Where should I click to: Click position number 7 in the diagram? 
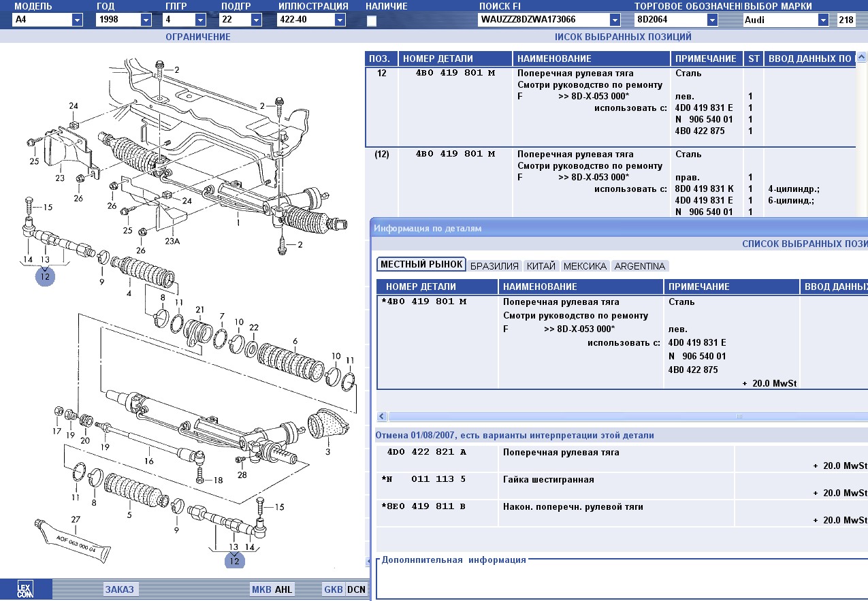[221, 316]
